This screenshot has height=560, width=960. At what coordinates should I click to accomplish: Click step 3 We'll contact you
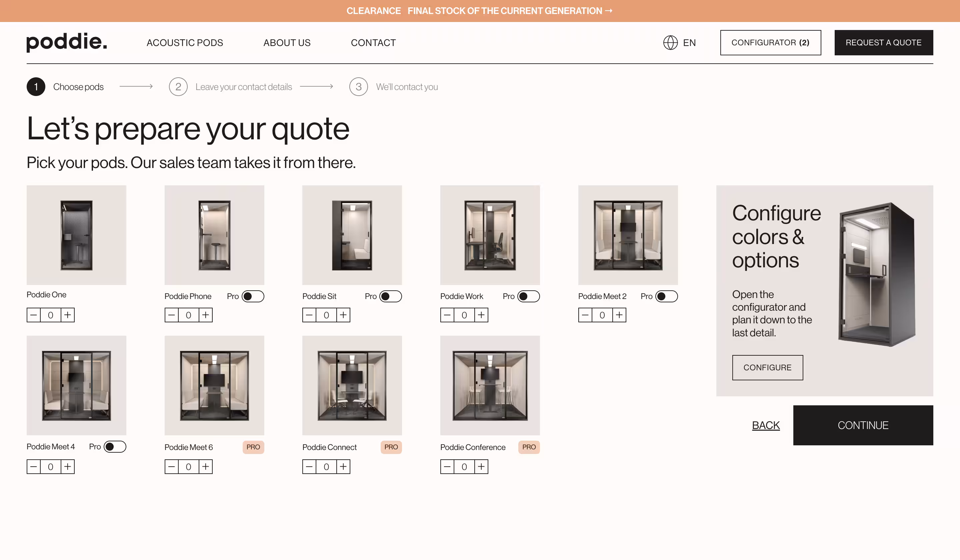pos(394,87)
